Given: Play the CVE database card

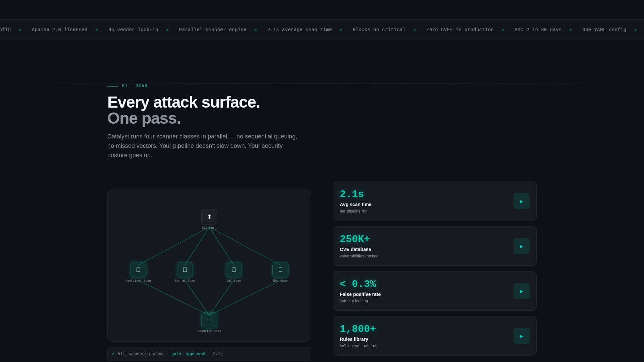Looking at the screenshot, I should [522, 246].
